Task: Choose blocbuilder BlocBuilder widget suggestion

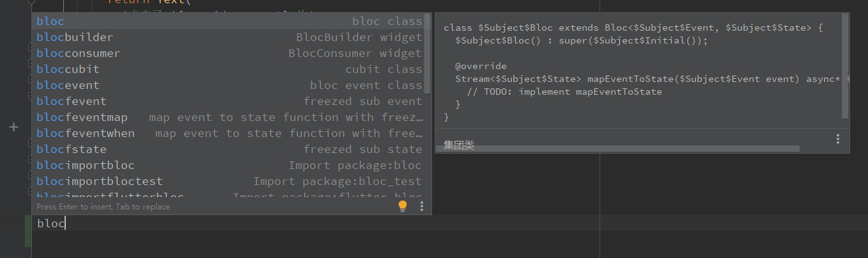Action: point(229,37)
